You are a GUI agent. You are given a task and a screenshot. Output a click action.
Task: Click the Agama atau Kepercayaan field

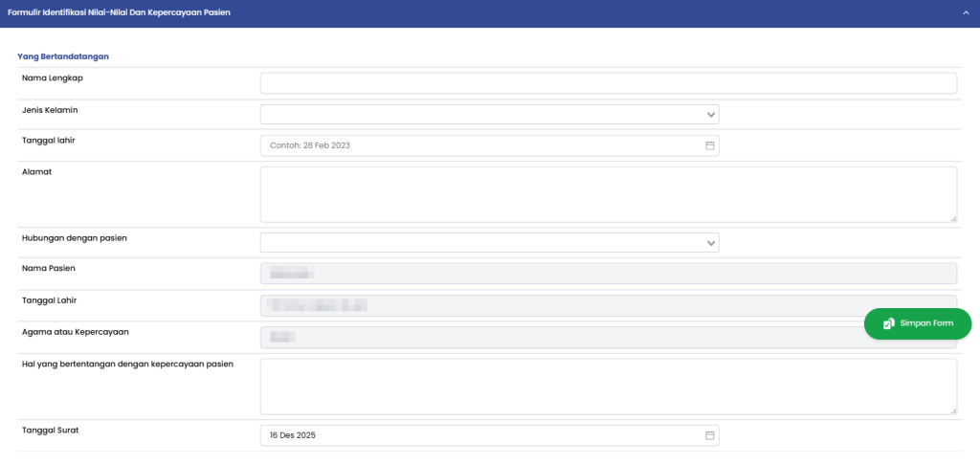coord(560,337)
